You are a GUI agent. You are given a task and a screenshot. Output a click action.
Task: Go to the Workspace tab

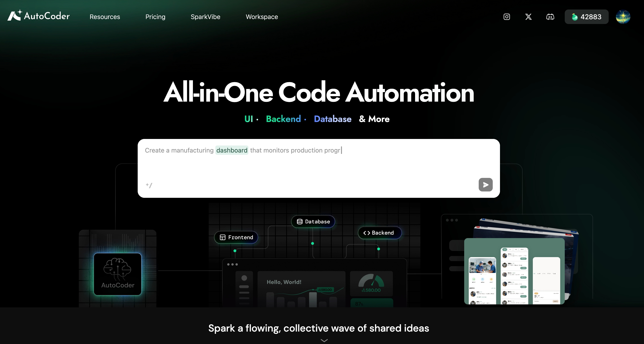coord(262,17)
